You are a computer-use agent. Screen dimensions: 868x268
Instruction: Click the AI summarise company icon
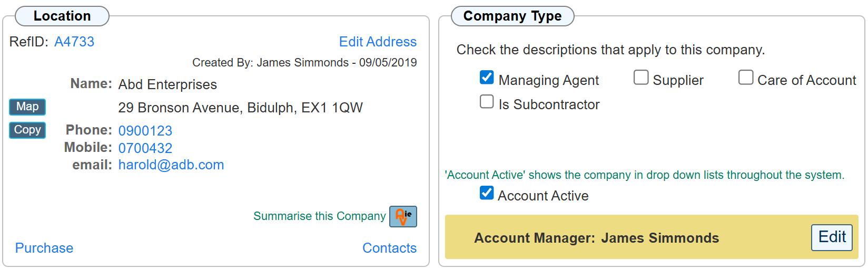coord(403,216)
